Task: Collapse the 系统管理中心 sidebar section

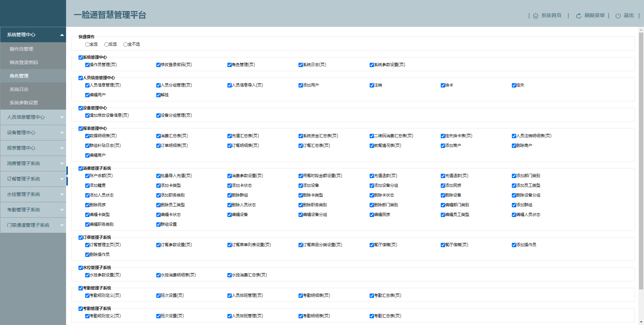Action: [33, 35]
